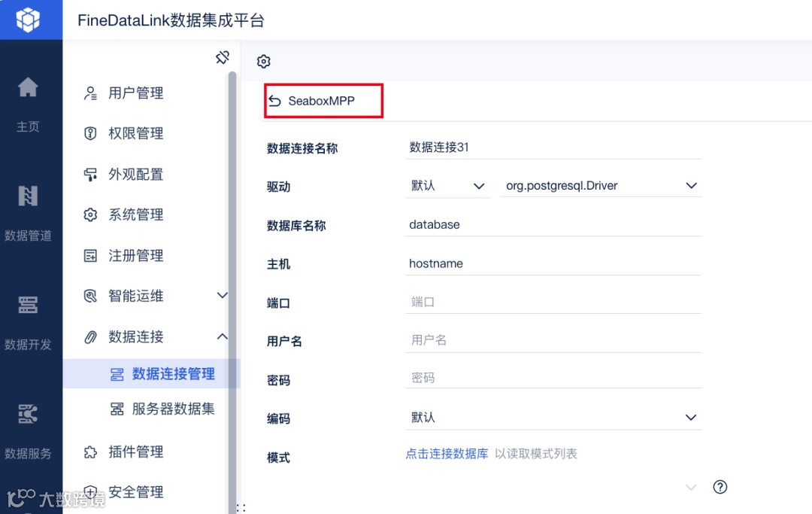812x514 pixels.
Task: Open the 数据管道 pipeline icon
Action: tap(28, 196)
